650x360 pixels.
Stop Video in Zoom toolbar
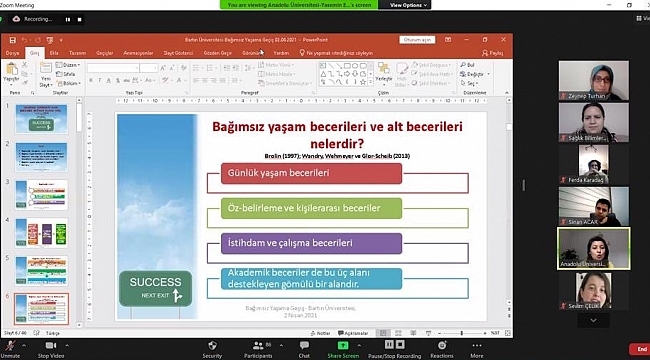pos(51,349)
